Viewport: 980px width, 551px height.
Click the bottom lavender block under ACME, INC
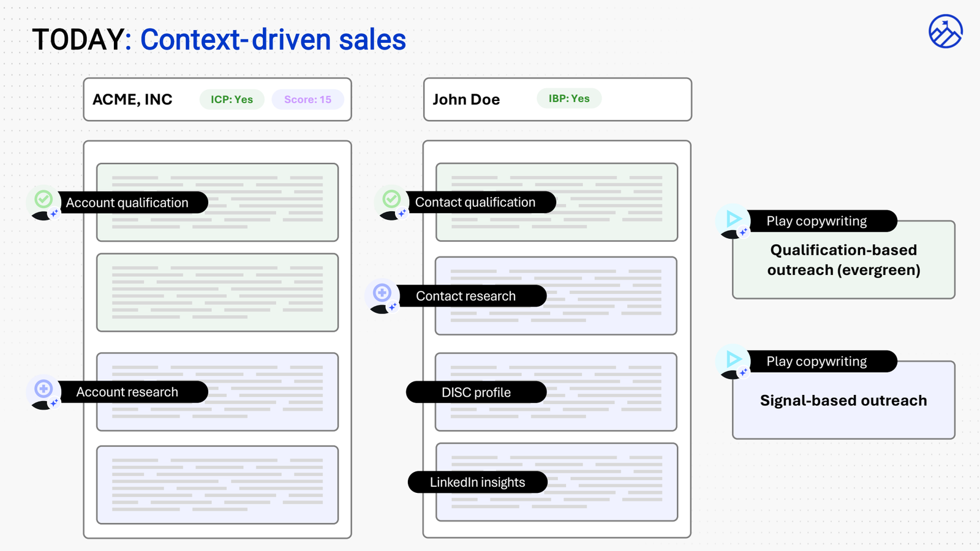tap(217, 485)
